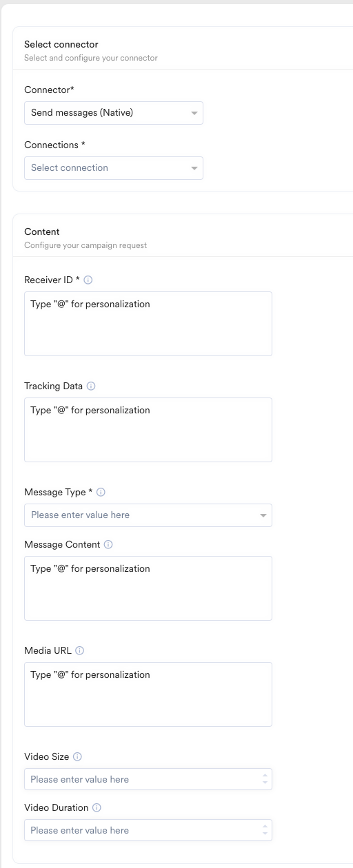
Task: Open the Select connection dropdown
Action: [114, 168]
